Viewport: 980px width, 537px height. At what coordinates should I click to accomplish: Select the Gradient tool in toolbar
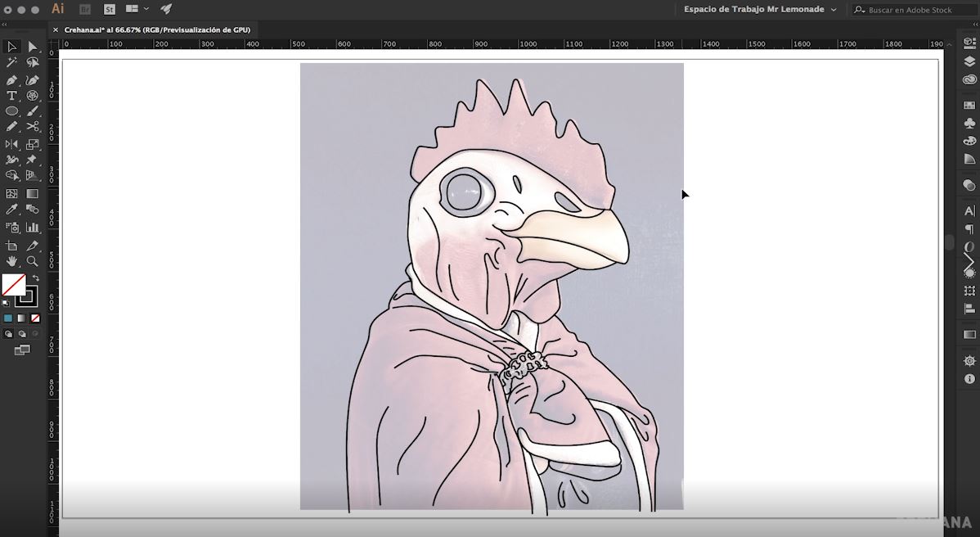[x=32, y=194]
